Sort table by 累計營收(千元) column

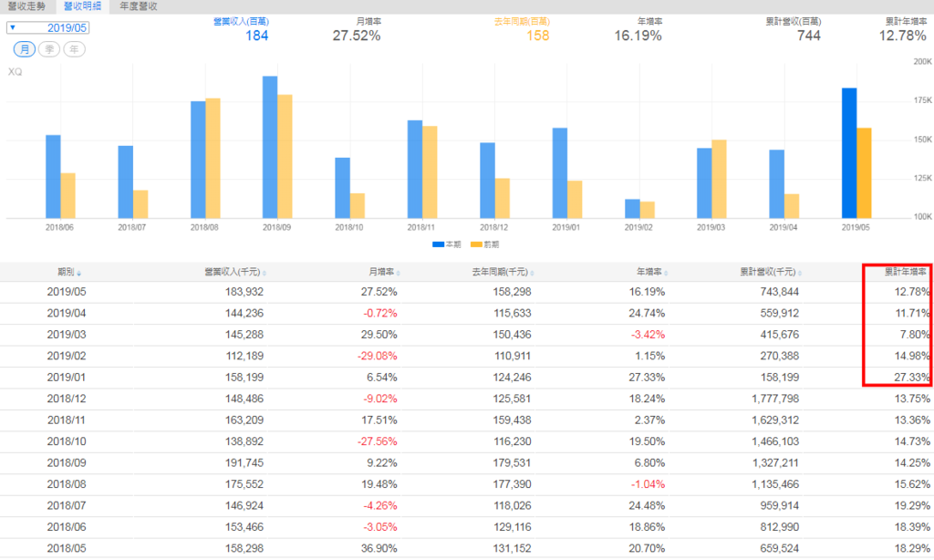click(x=771, y=272)
